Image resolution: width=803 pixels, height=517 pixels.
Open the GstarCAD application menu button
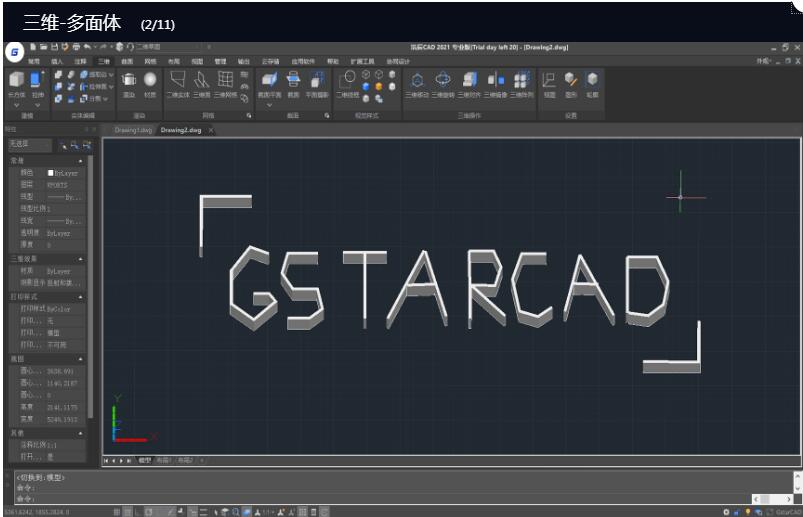point(15,52)
